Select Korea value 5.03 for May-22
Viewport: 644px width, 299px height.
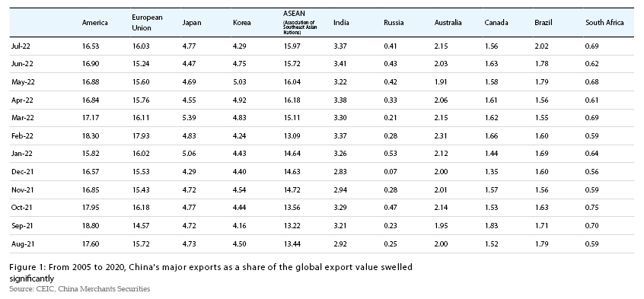click(x=240, y=81)
